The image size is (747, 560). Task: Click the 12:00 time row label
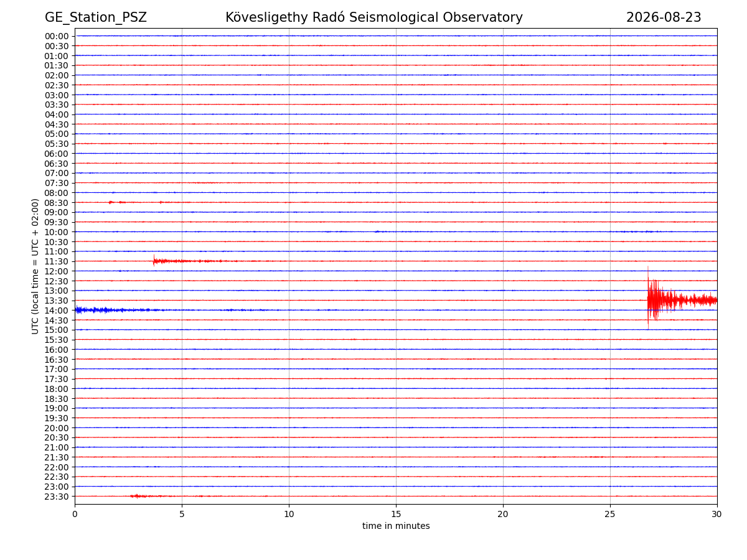[57, 271]
